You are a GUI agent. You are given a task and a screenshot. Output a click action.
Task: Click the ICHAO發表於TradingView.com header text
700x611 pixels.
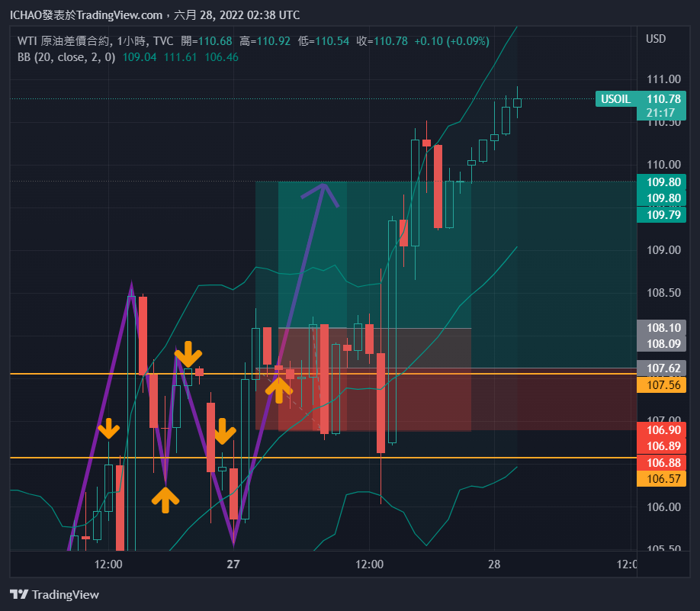(86, 15)
